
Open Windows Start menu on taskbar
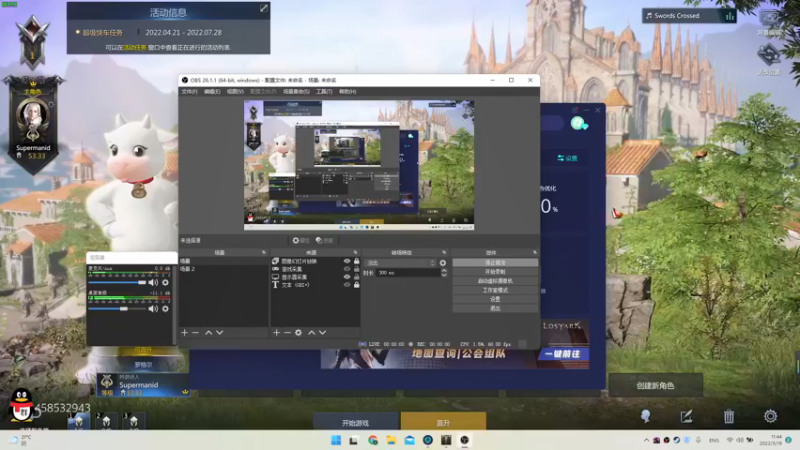tap(336, 440)
